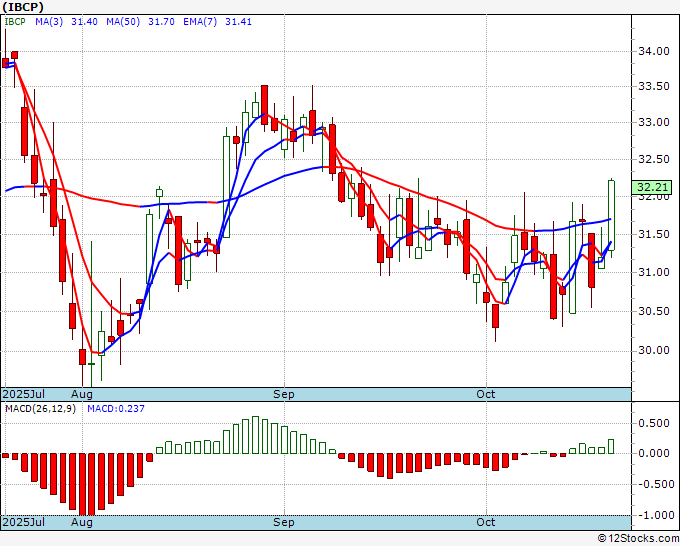Click the MA(50) value 31.70
This screenshot has width=680, height=546.
click(161, 22)
